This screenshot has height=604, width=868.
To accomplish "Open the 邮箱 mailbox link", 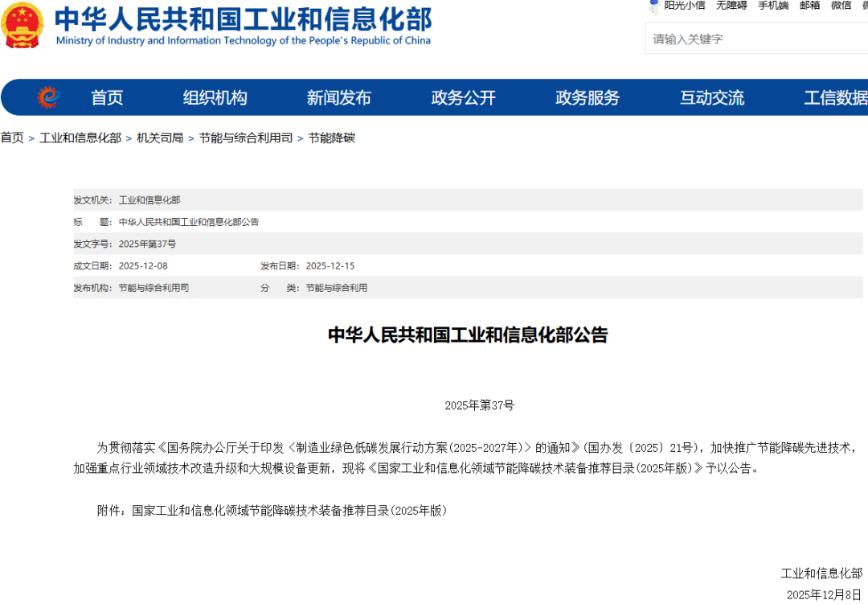I will click(810, 6).
